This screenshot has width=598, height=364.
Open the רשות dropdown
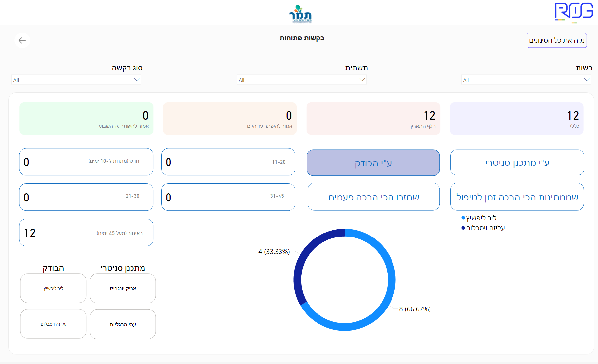click(x=526, y=80)
